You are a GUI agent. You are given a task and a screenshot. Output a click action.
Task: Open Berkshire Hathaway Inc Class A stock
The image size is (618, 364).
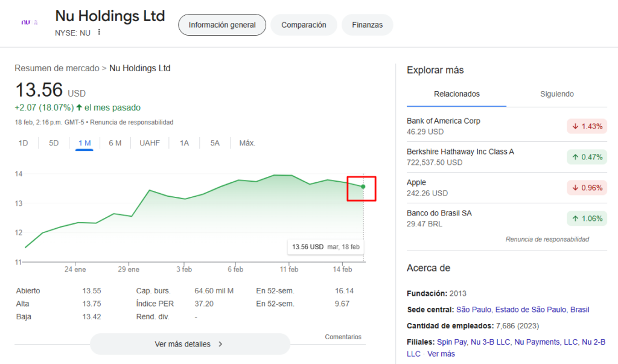[506, 157]
